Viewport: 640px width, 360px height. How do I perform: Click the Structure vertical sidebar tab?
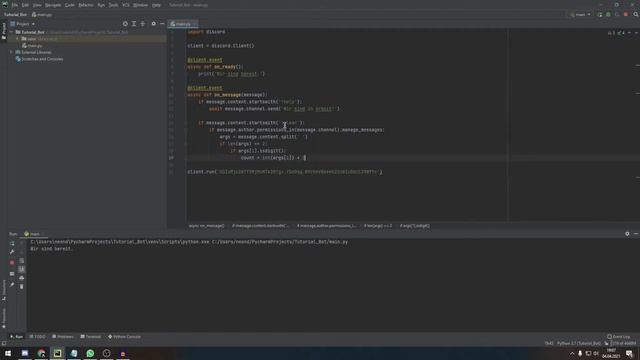[x=4, y=290]
